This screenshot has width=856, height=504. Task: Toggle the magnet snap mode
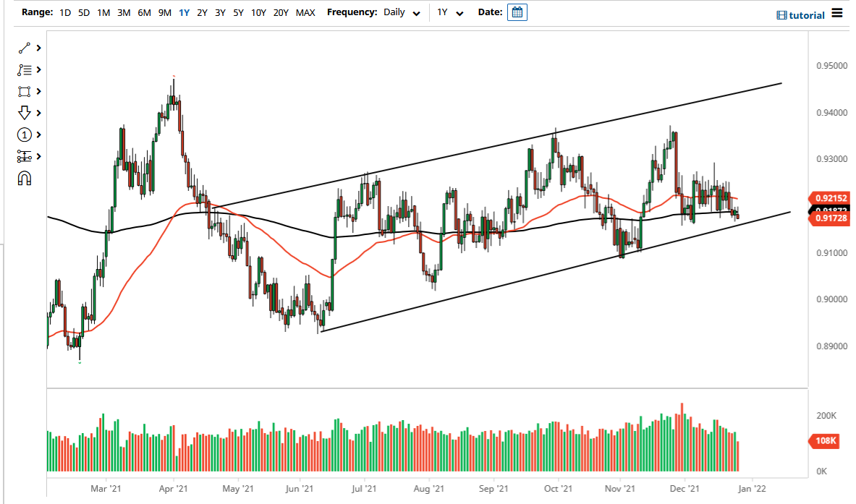click(25, 178)
